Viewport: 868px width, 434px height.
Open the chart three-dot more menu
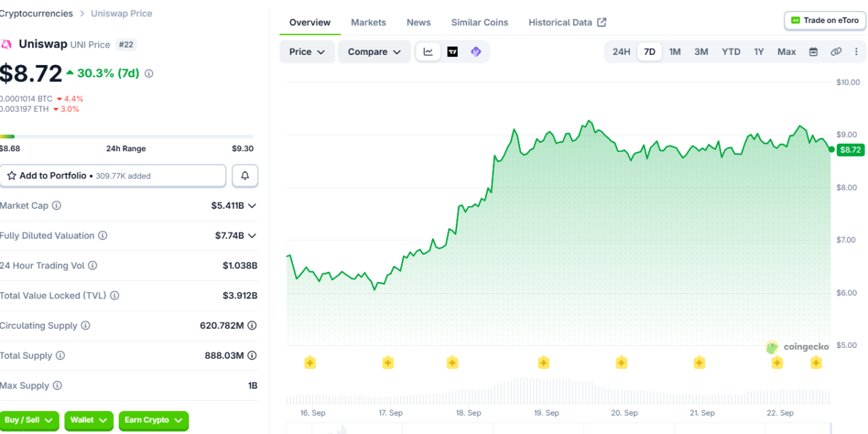pyautogui.click(x=856, y=52)
